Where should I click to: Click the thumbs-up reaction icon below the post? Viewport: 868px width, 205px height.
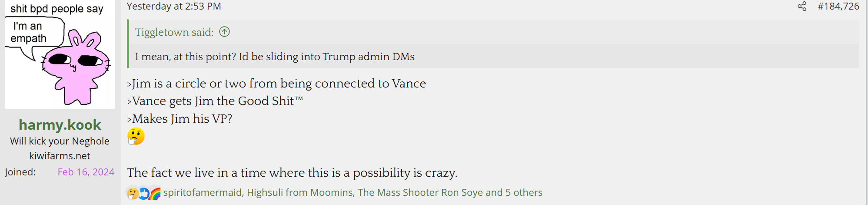click(144, 193)
